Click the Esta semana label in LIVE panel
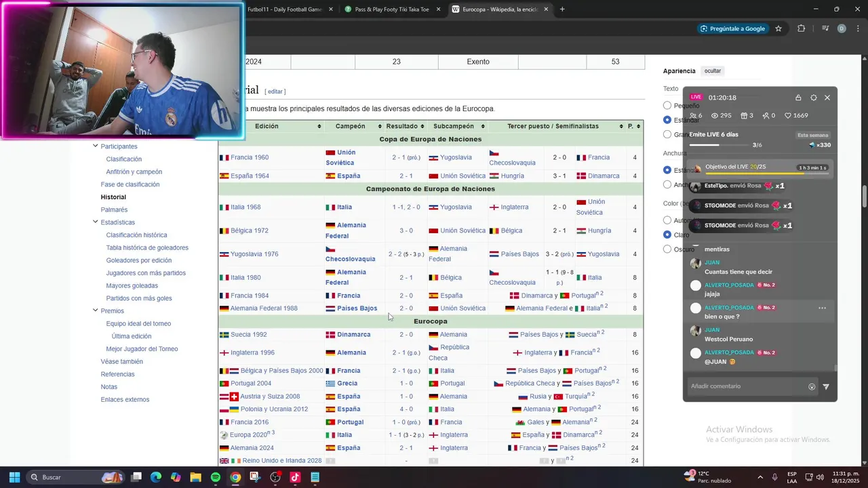 813,136
